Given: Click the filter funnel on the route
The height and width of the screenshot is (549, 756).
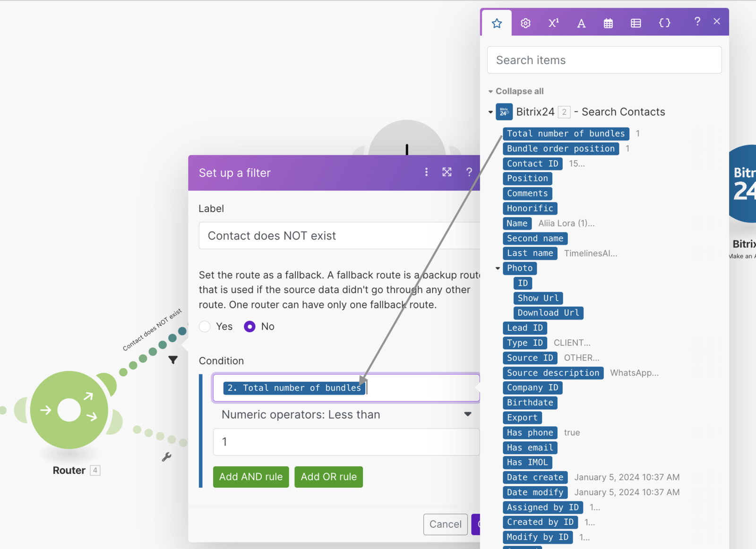Looking at the screenshot, I should coord(173,360).
